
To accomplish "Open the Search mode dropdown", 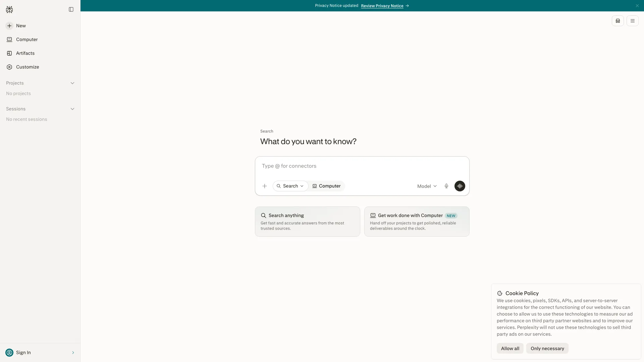I will pyautogui.click(x=290, y=186).
